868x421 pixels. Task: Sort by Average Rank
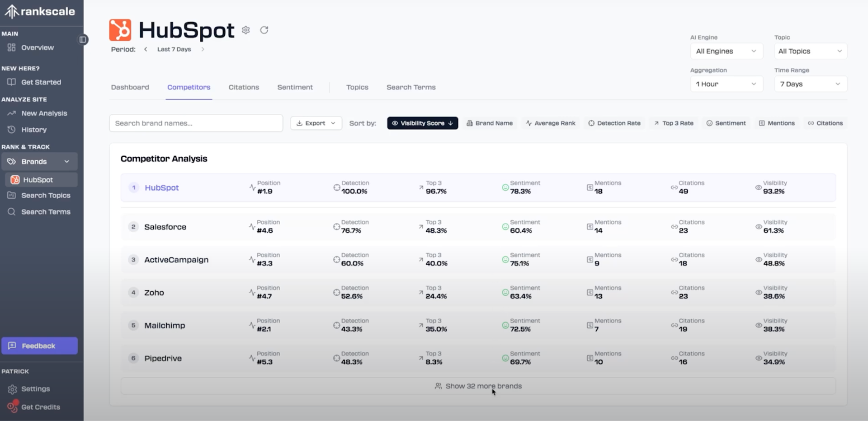point(550,123)
